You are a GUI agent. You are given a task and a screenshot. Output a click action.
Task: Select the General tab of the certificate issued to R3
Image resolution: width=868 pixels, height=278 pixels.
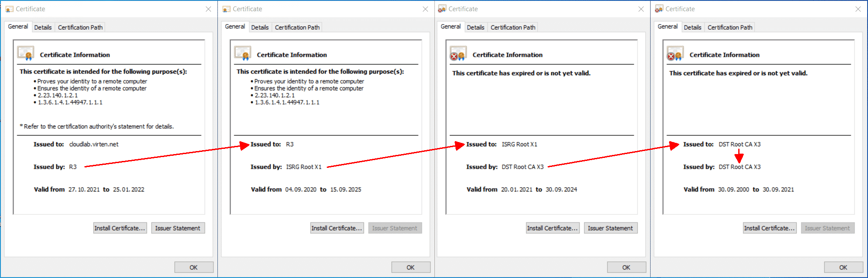click(235, 27)
